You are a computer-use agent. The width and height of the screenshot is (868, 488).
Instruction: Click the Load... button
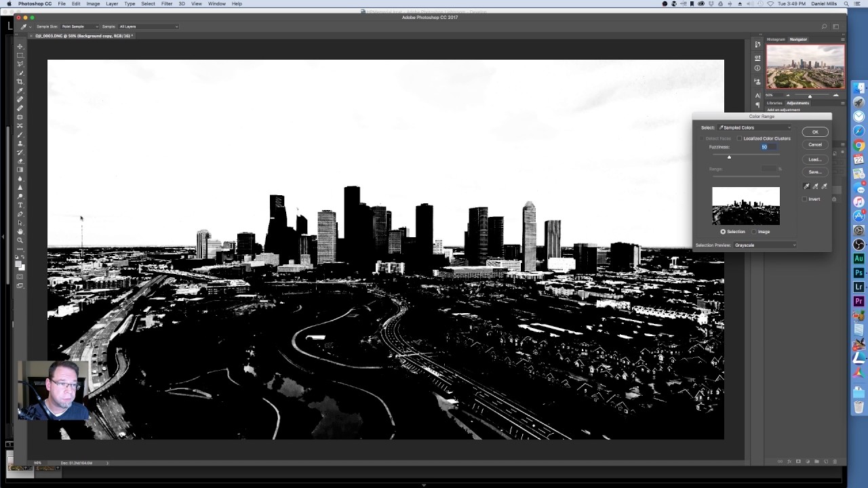coord(815,160)
